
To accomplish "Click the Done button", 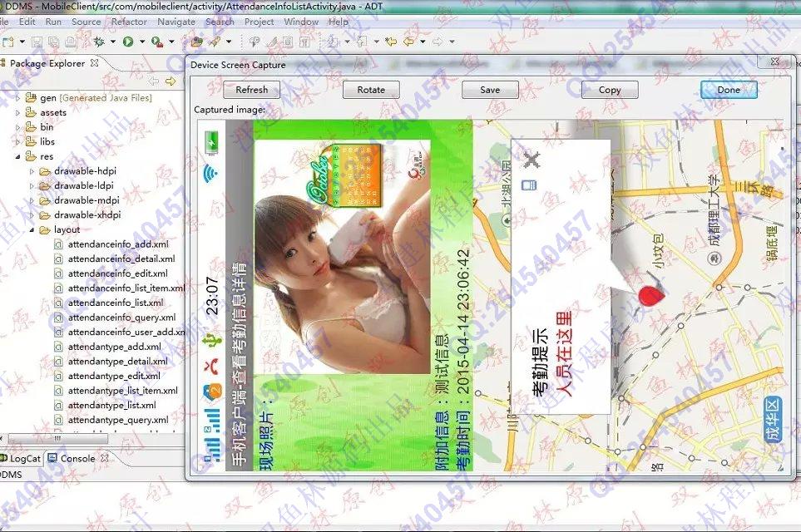I will click(x=729, y=90).
